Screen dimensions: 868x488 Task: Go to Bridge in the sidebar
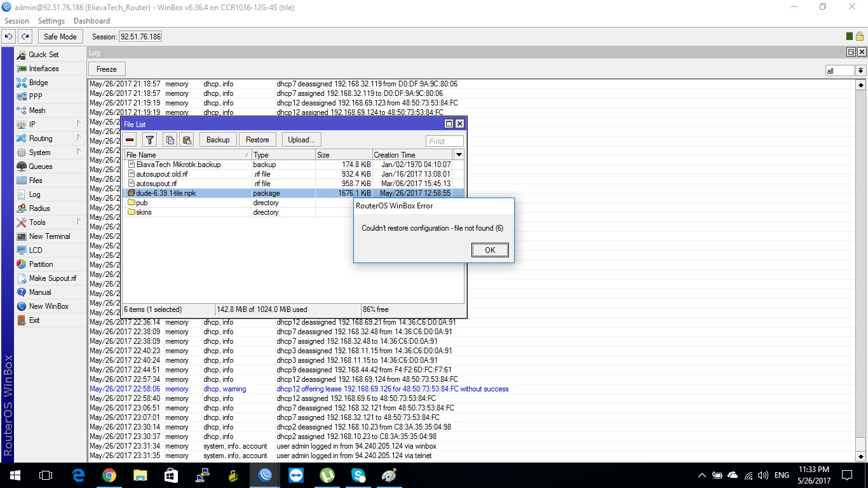pyautogui.click(x=38, y=83)
